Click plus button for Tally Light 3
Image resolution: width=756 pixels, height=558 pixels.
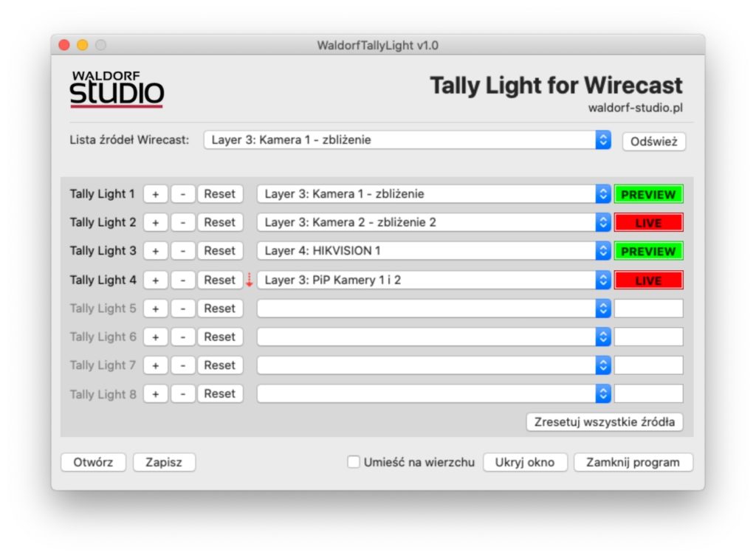[155, 251]
